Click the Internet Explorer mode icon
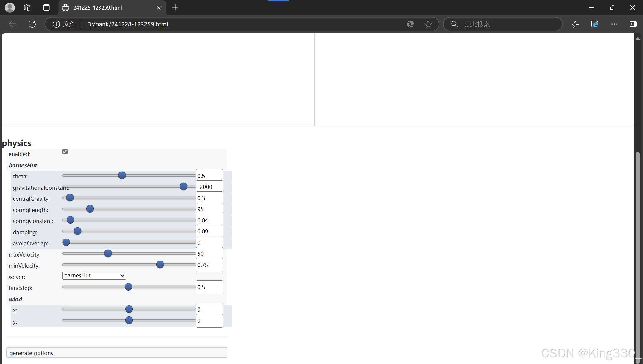 595,24
